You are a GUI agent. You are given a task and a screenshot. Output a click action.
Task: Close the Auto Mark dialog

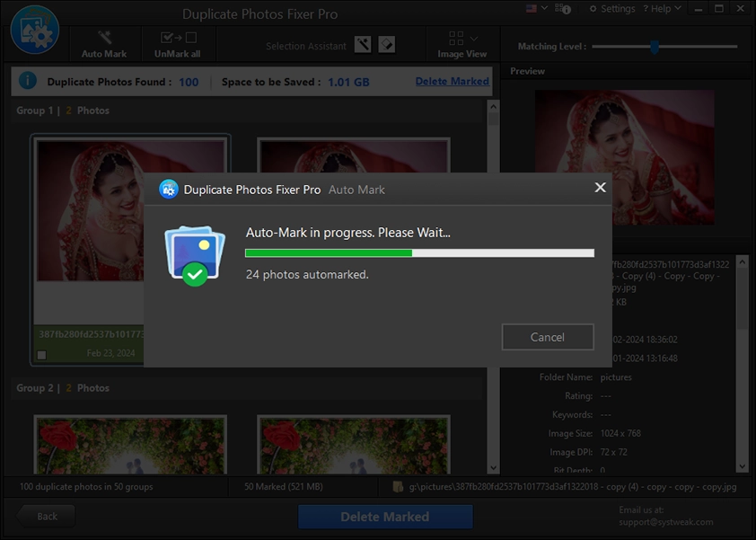[600, 187]
